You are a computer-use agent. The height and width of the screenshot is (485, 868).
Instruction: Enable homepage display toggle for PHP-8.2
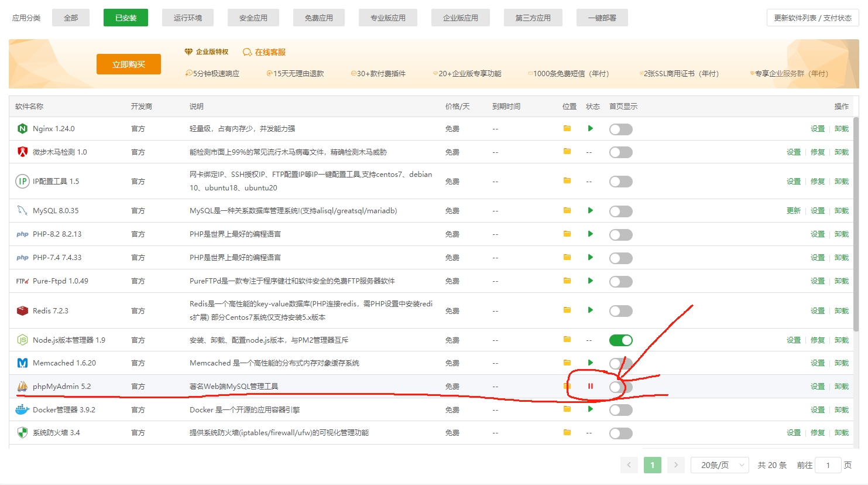(620, 235)
